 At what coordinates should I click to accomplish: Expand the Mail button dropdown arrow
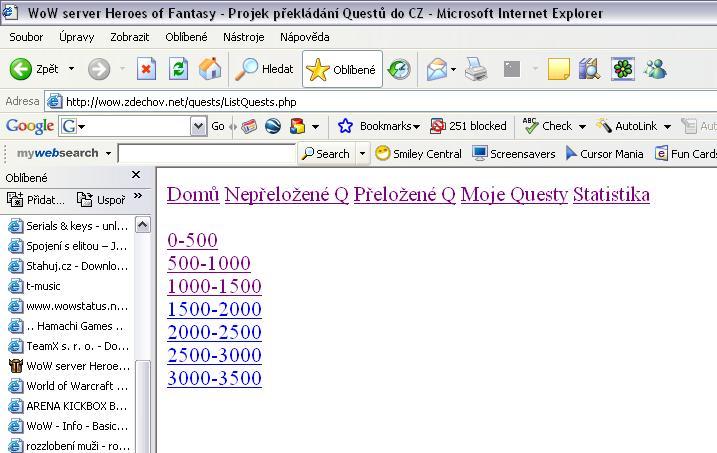click(x=453, y=69)
